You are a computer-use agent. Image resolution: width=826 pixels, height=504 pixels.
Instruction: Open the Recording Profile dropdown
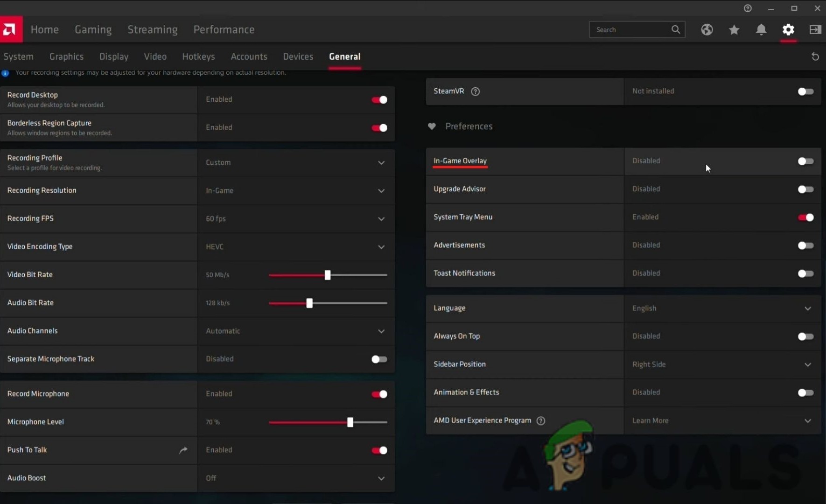pyautogui.click(x=381, y=163)
